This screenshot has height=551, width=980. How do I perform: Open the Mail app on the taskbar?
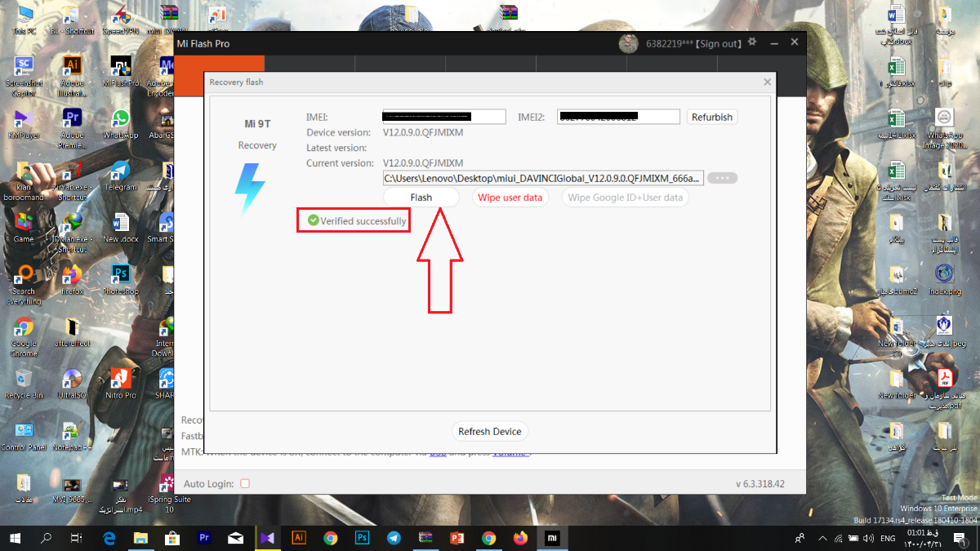[236, 538]
